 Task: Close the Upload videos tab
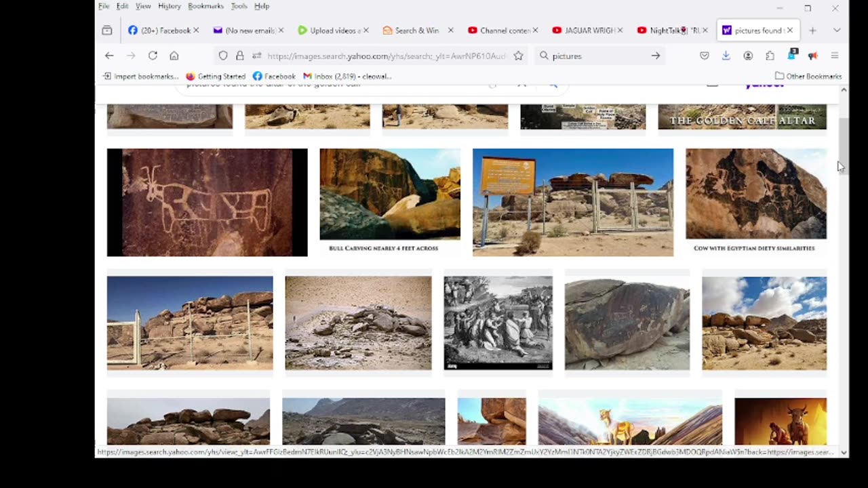[366, 30]
